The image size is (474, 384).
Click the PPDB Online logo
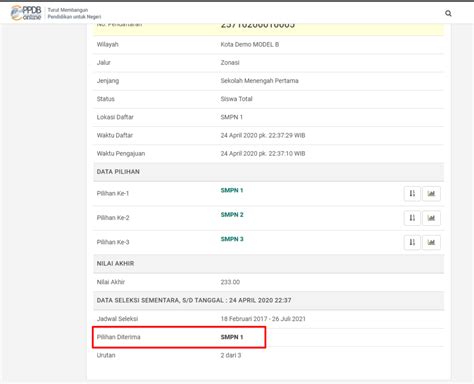(x=26, y=13)
